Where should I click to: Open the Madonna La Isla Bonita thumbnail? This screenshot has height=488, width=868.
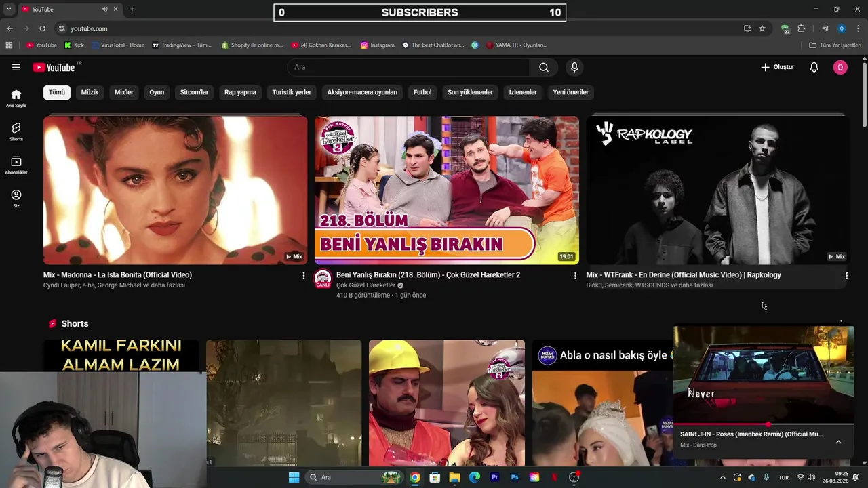click(175, 190)
